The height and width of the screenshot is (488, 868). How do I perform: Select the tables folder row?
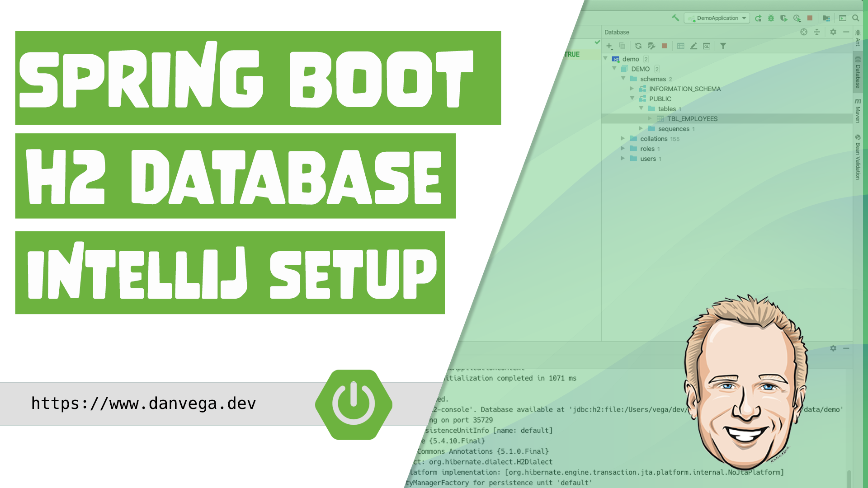click(x=727, y=108)
